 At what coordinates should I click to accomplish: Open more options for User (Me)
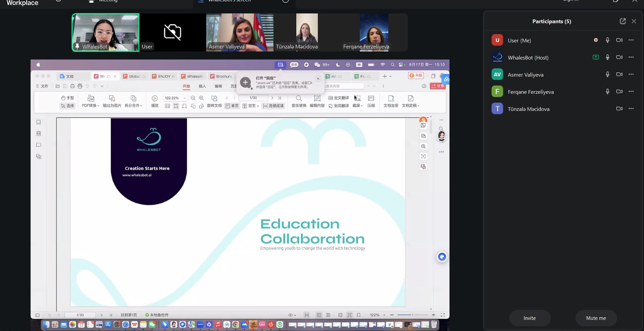[631, 40]
